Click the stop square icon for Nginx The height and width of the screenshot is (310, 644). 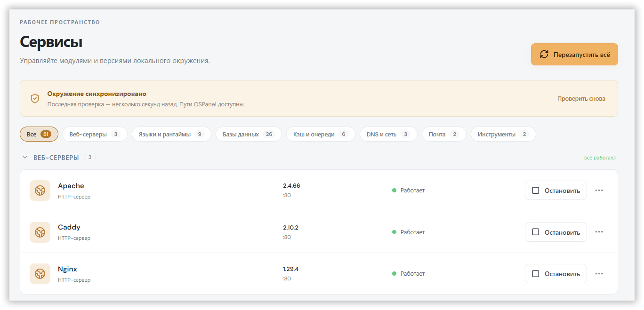click(x=535, y=274)
